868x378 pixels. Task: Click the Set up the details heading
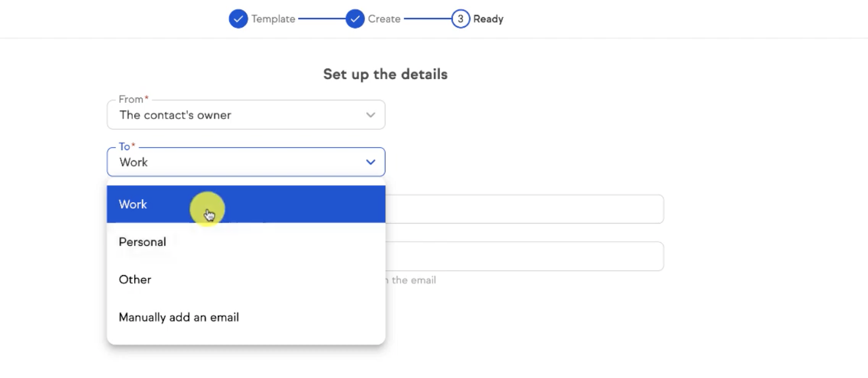tap(385, 74)
